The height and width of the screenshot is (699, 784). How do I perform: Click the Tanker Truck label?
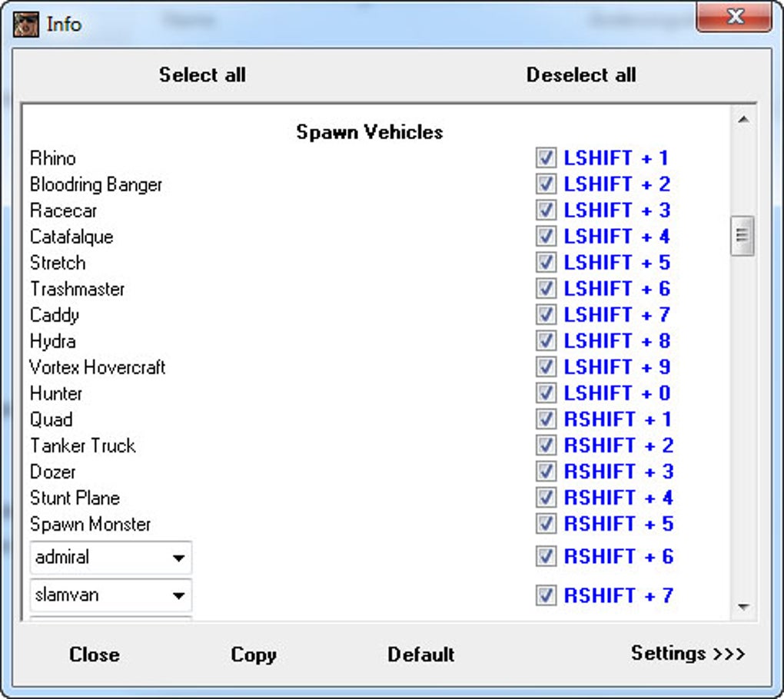(x=83, y=446)
